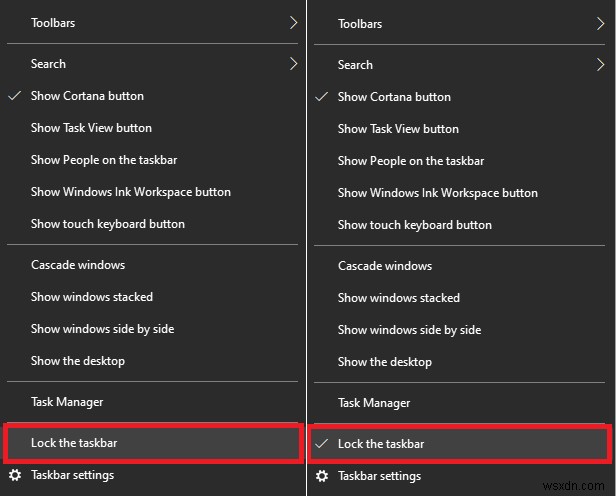
Task: Enable the unchecked Lock the taskbar option
Action: (75, 442)
